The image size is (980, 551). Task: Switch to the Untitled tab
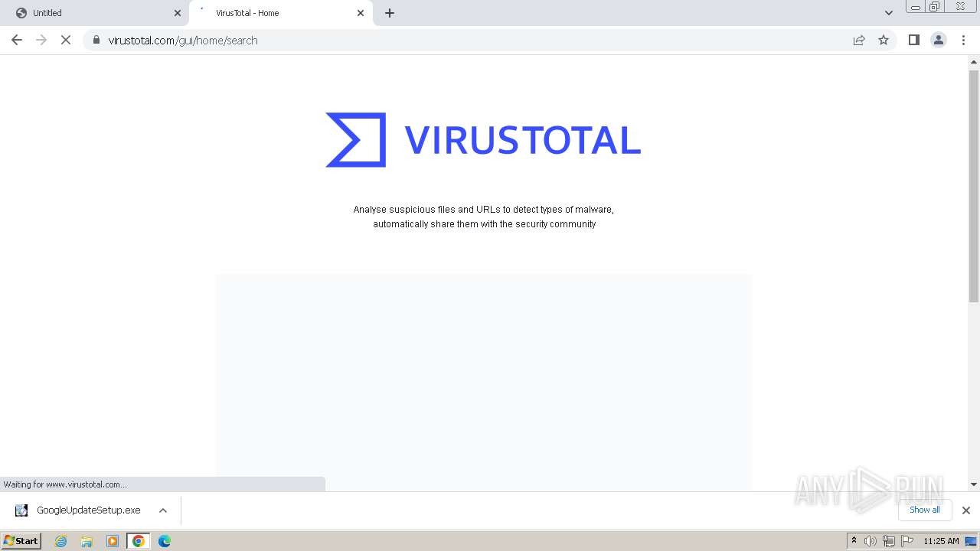(x=96, y=13)
